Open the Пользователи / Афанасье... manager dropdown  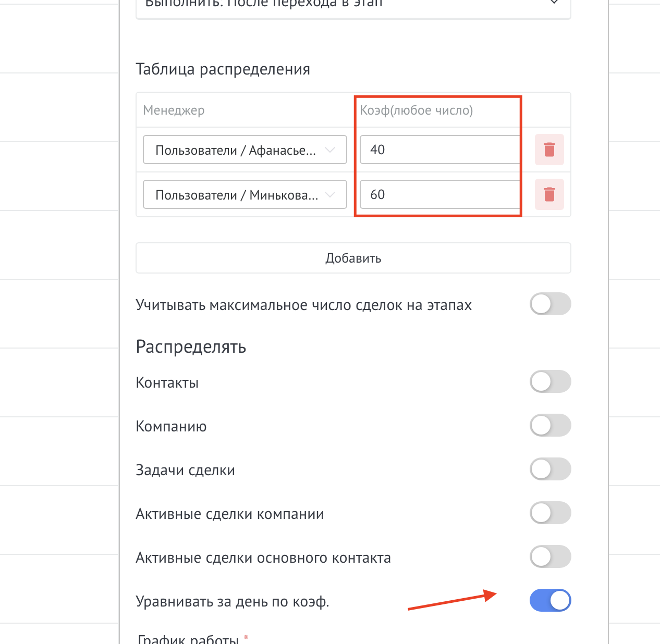click(236, 150)
